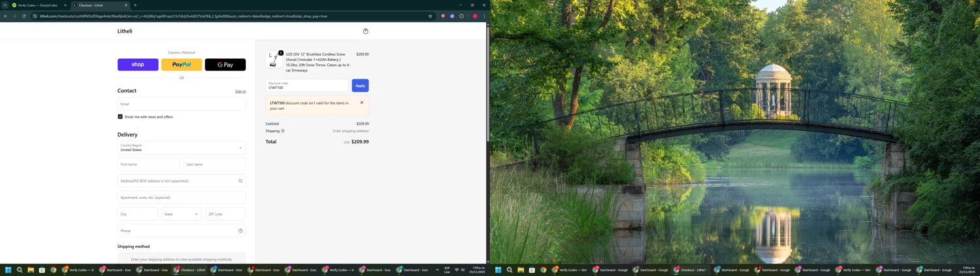This screenshot has width=980, height=276.
Task: Click the Apartment, suite, etc. field
Action: [x=182, y=198]
